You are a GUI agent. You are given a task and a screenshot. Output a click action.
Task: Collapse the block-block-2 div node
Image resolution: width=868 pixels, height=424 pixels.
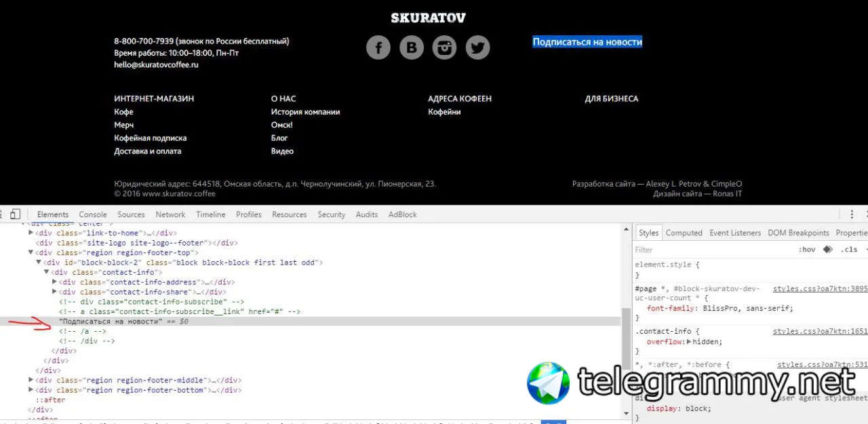pyautogui.click(x=39, y=263)
